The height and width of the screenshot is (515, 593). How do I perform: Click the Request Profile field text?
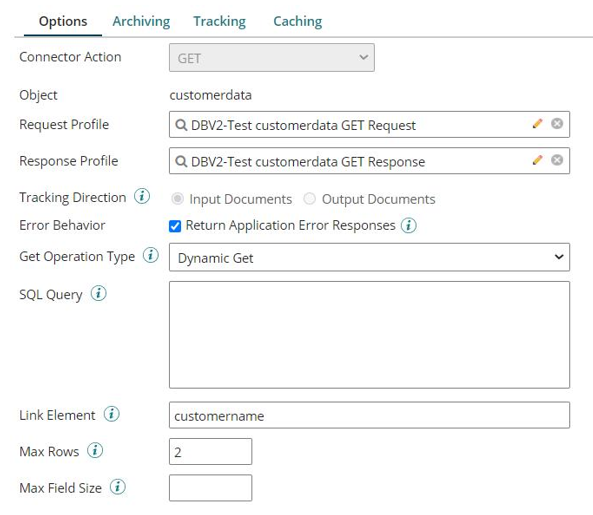(303, 125)
